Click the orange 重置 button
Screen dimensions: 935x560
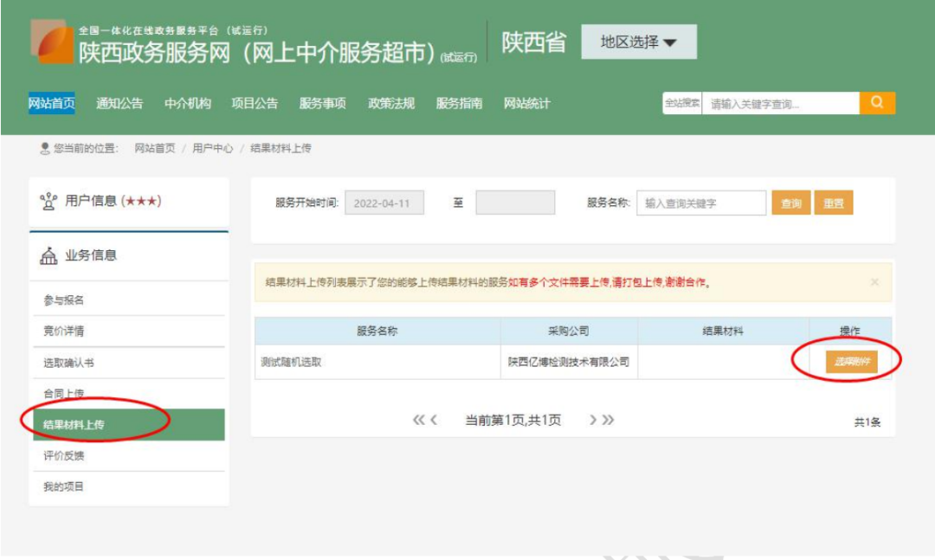[834, 203]
